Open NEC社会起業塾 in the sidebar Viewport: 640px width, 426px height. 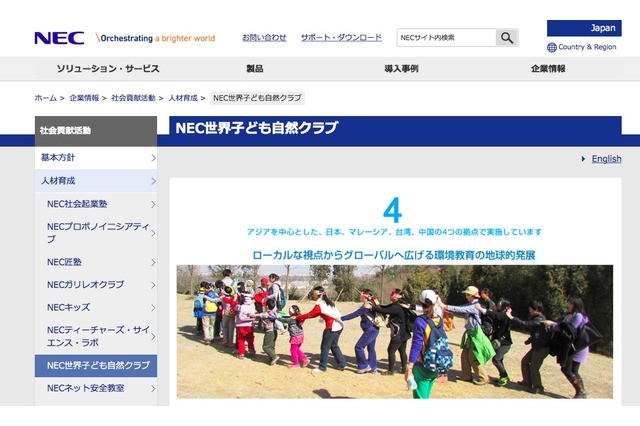[96, 204]
